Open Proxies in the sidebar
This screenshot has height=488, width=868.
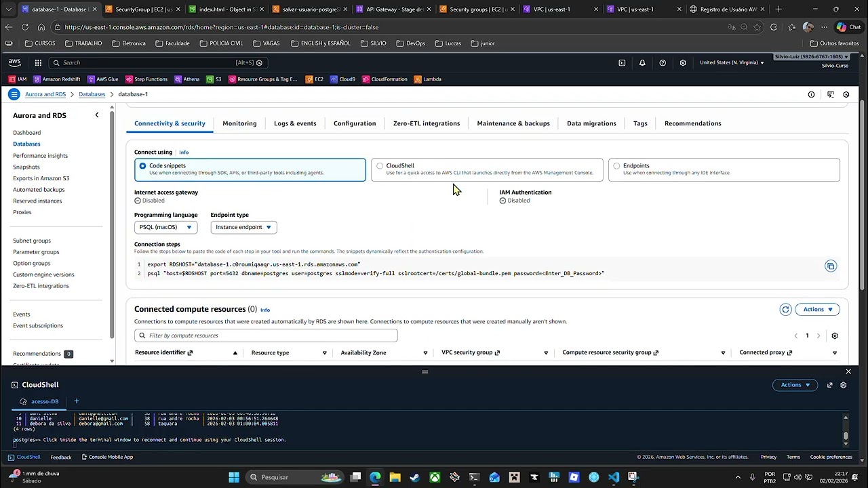[22, 212]
